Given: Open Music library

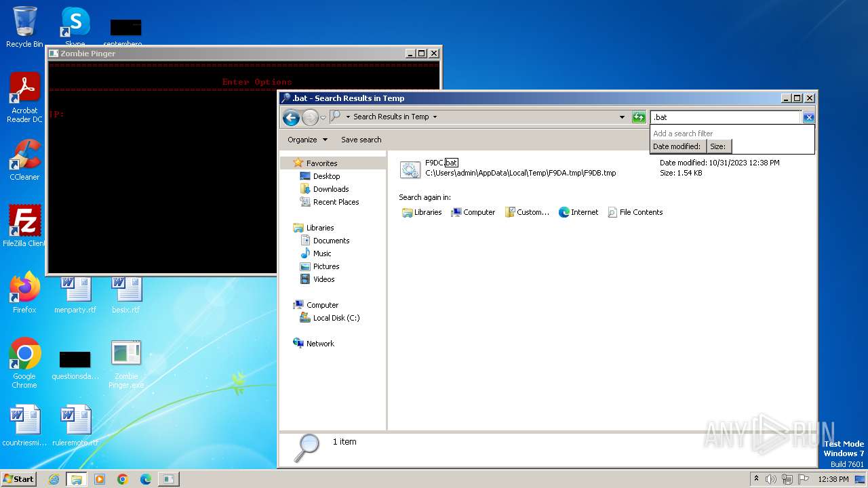Looking at the screenshot, I should click(322, 253).
